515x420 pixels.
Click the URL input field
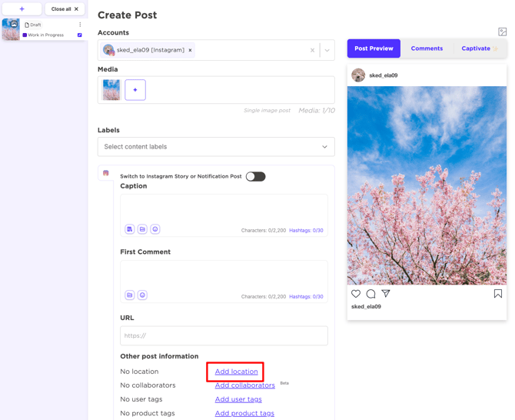pos(224,335)
